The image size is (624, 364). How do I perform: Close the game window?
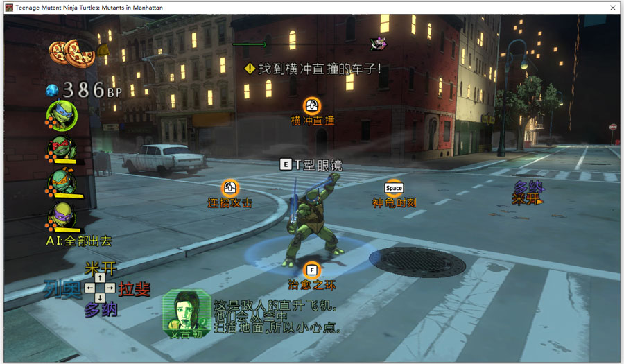(613, 8)
